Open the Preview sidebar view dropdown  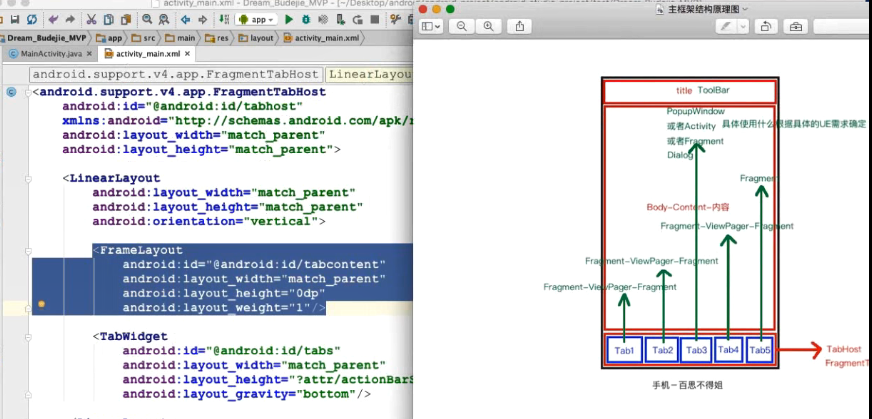[x=431, y=27]
